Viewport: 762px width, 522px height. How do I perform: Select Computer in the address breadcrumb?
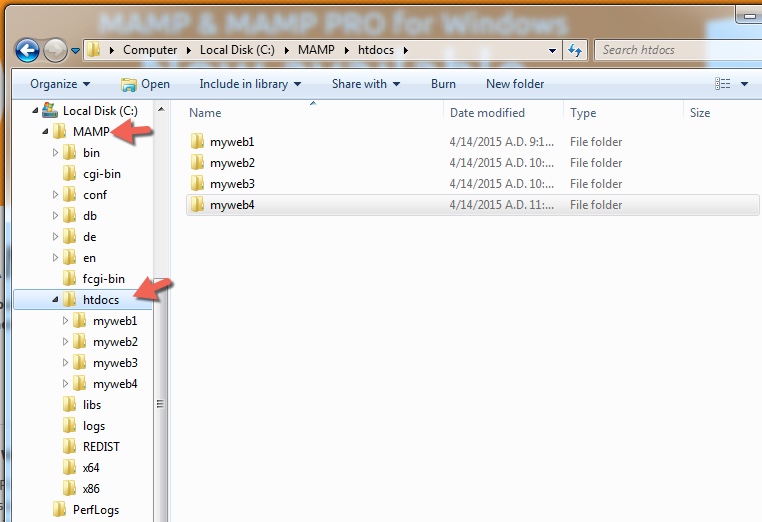[150, 50]
